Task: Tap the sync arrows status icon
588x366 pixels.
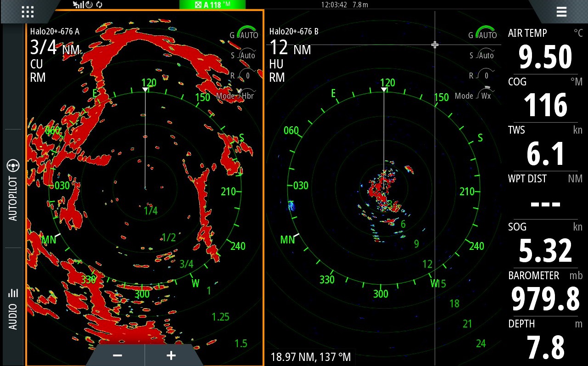Action: pyautogui.click(x=99, y=5)
